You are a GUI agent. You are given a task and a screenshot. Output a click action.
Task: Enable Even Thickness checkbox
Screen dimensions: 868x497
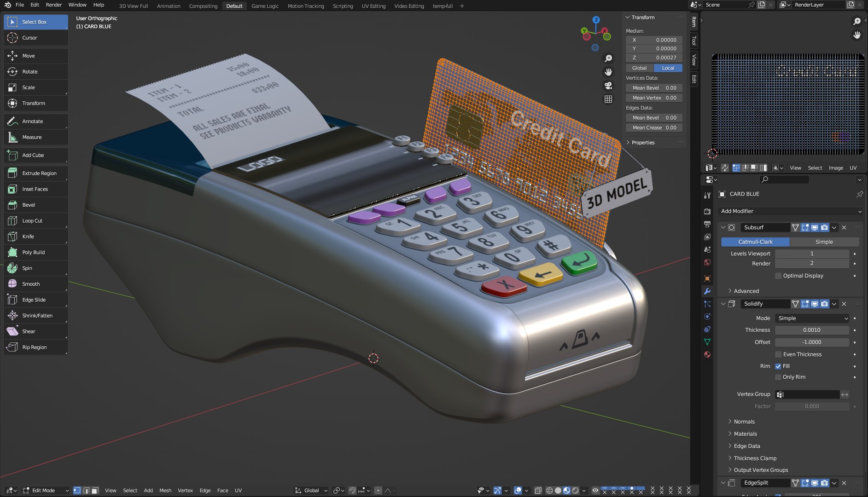pos(778,354)
